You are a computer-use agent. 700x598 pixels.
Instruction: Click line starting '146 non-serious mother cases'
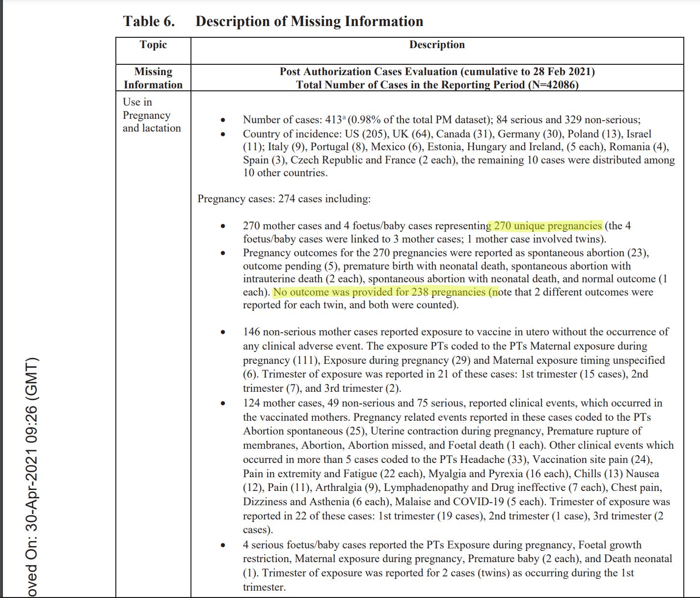click(456, 332)
